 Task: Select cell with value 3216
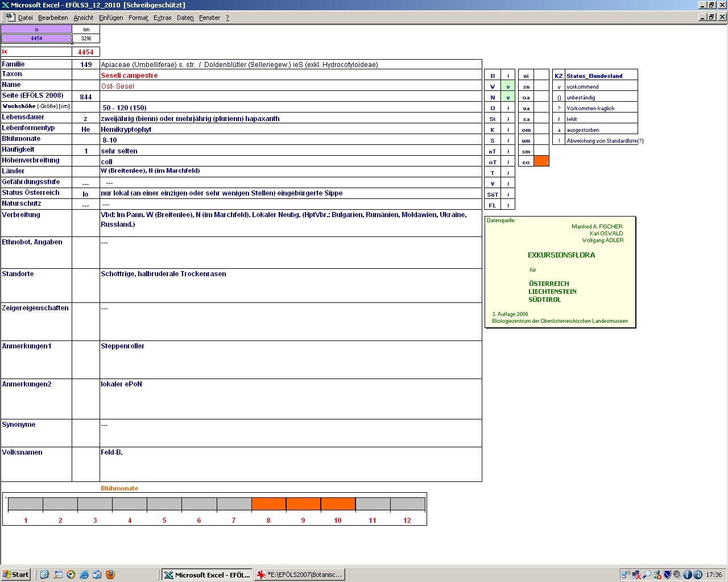(86, 39)
